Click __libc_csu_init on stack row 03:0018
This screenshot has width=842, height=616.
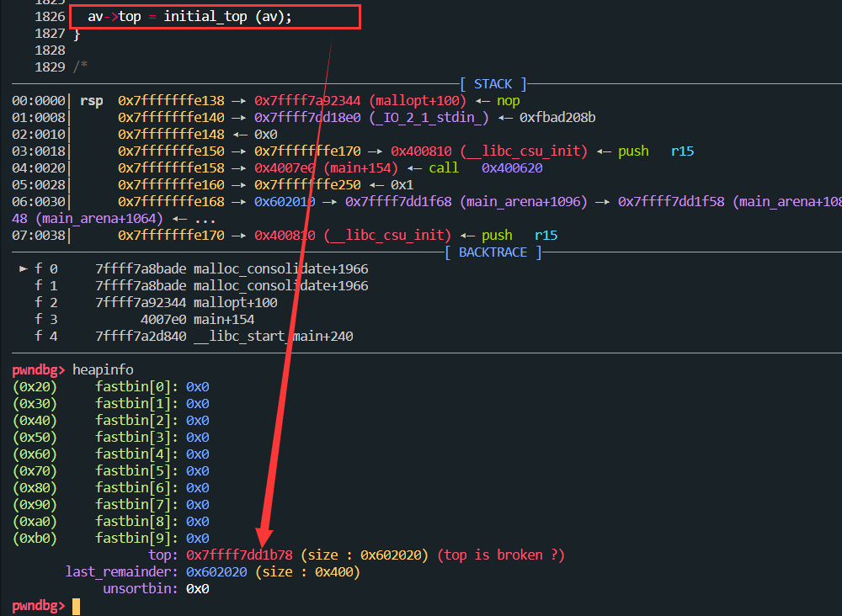[x=524, y=151]
